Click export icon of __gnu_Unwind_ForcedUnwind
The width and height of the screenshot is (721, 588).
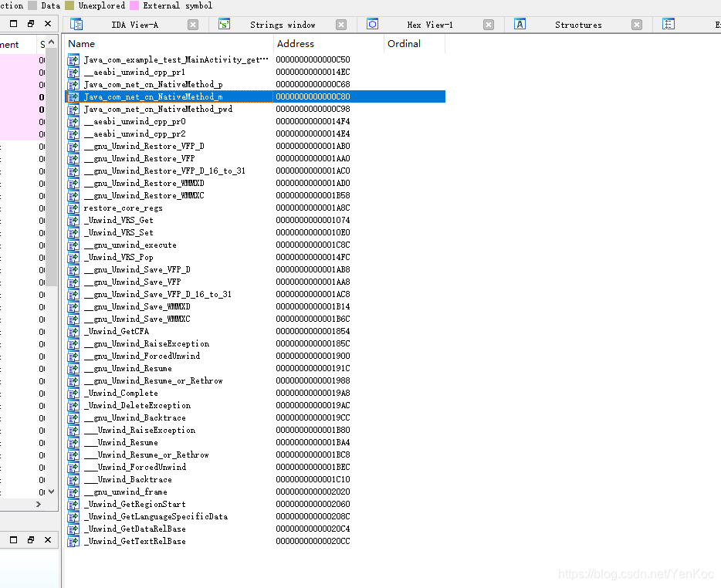click(73, 357)
